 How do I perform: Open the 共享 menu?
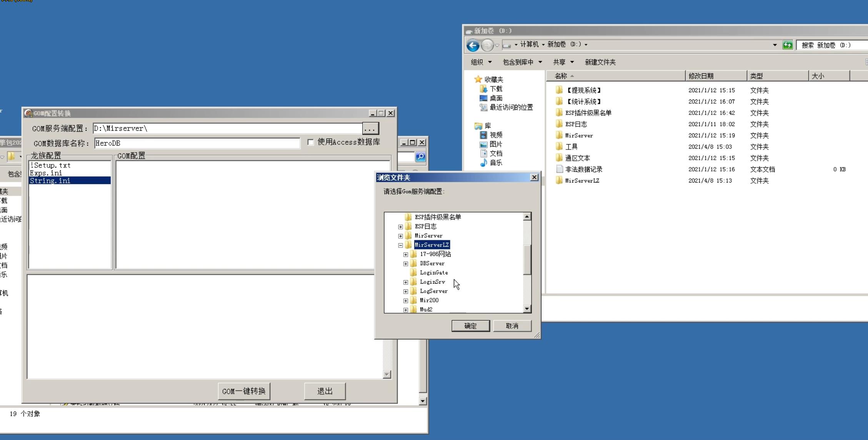(x=563, y=62)
